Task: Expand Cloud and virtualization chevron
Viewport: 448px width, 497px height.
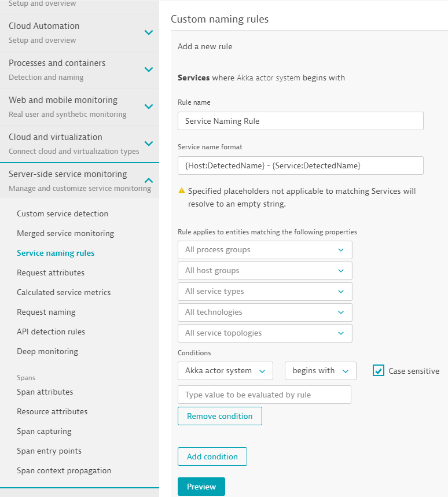Action: (149, 143)
